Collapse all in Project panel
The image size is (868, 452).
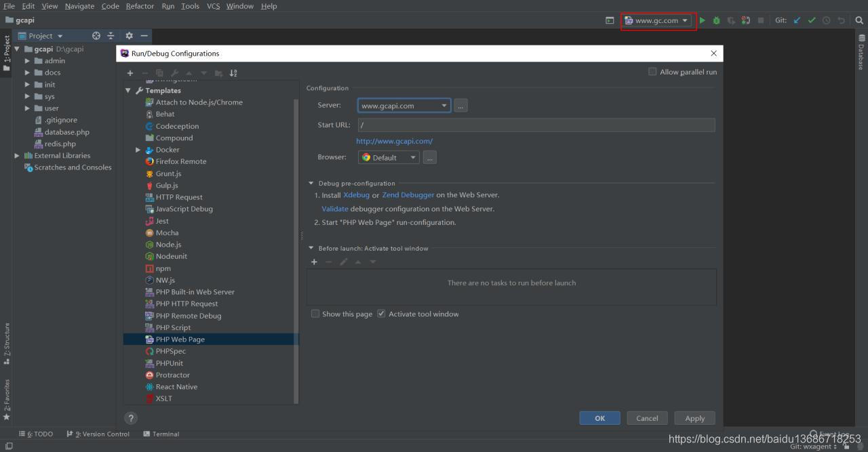[111, 36]
